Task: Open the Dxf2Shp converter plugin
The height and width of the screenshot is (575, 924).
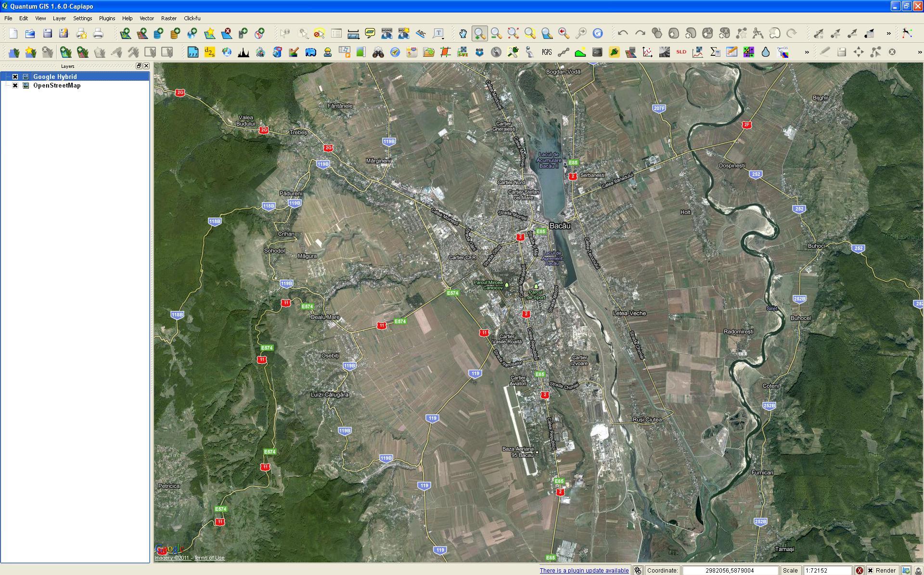Action: [209, 52]
